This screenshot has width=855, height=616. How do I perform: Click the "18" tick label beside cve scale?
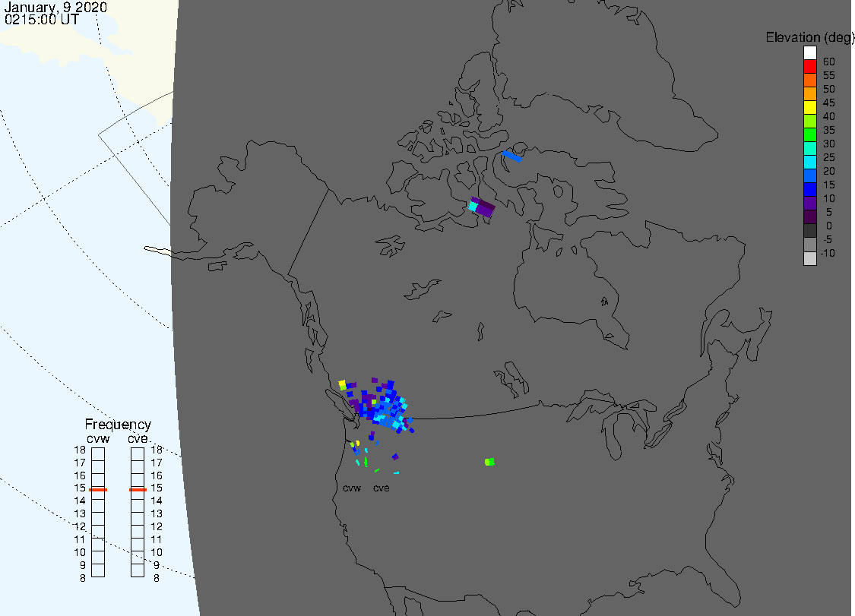click(x=157, y=450)
